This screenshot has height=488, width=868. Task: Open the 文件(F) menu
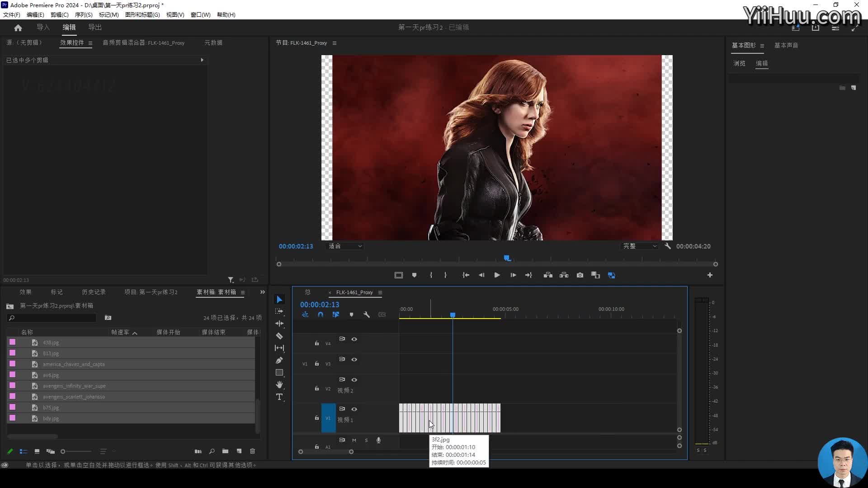tap(12, 14)
